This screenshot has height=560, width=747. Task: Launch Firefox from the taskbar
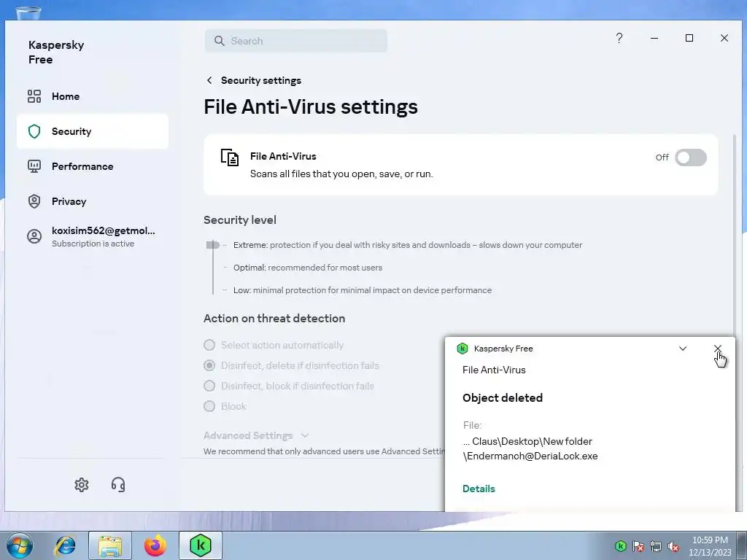[x=155, y=545]
